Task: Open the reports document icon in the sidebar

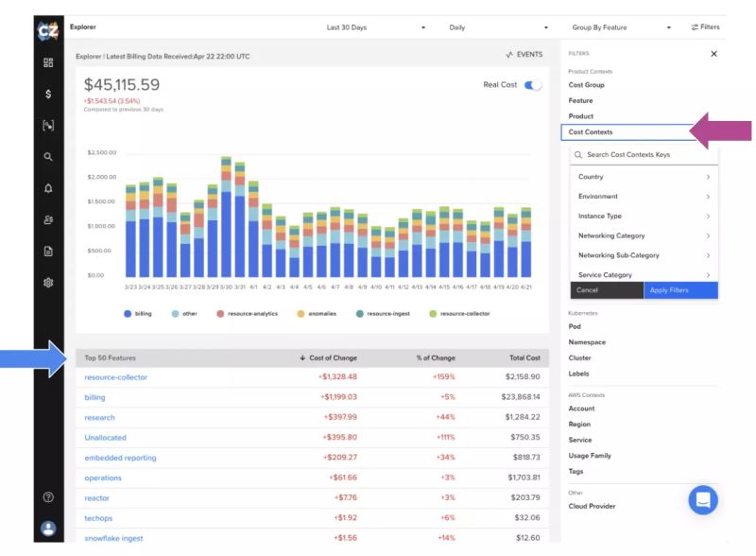Action: click(x=47, y=252)
